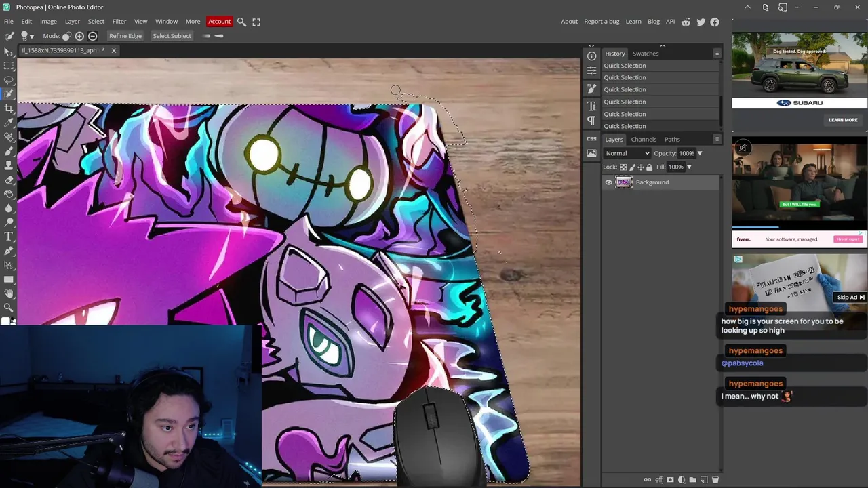The width and height of the screenshot is (868, 488).
Task: Select the Move tool
Action: (8, 52)
